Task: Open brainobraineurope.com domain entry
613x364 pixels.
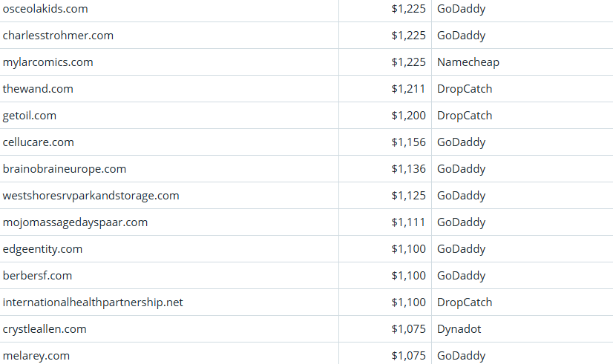Action: click(x=65, y=169)
